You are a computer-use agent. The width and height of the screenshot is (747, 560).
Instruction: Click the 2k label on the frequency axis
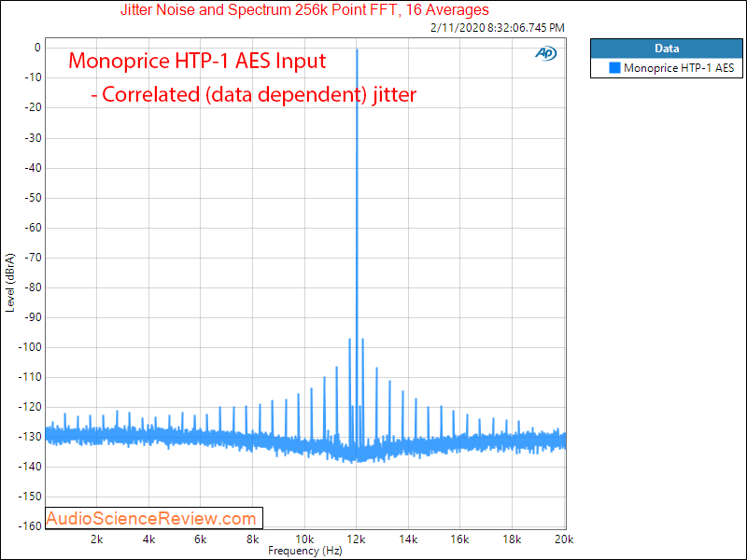[97, 539]
